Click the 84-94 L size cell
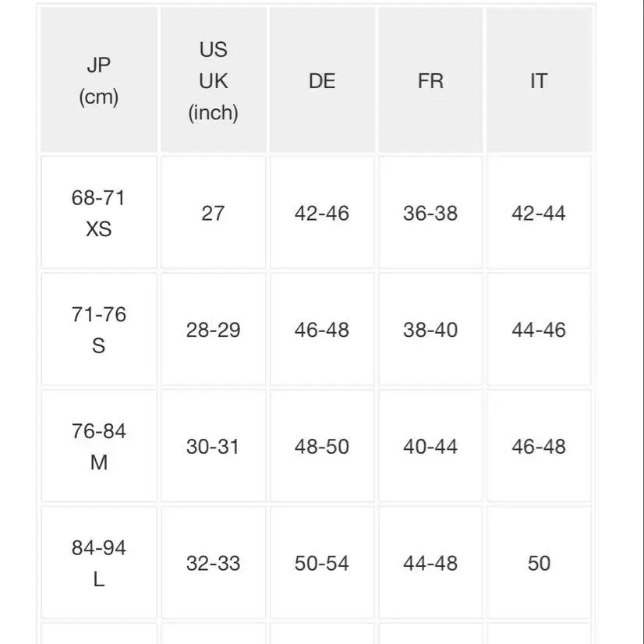The image size is (644, 644). tap(99, 563)
